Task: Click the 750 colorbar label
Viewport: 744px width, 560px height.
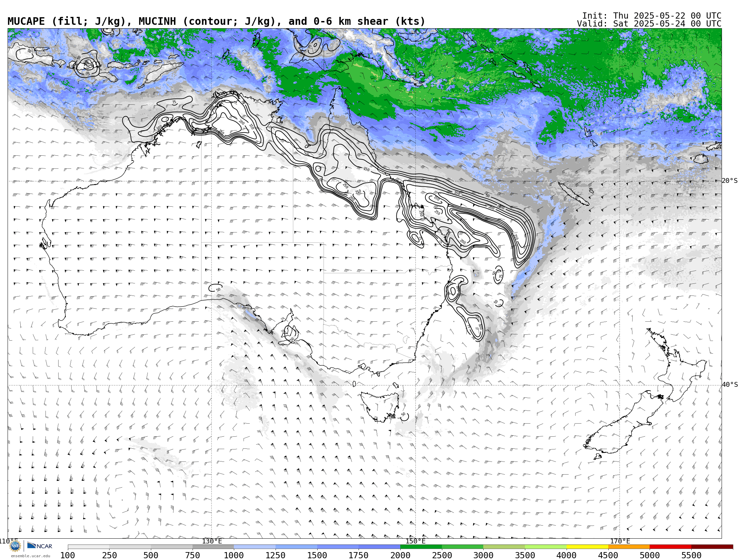Action: coord(193,555)
